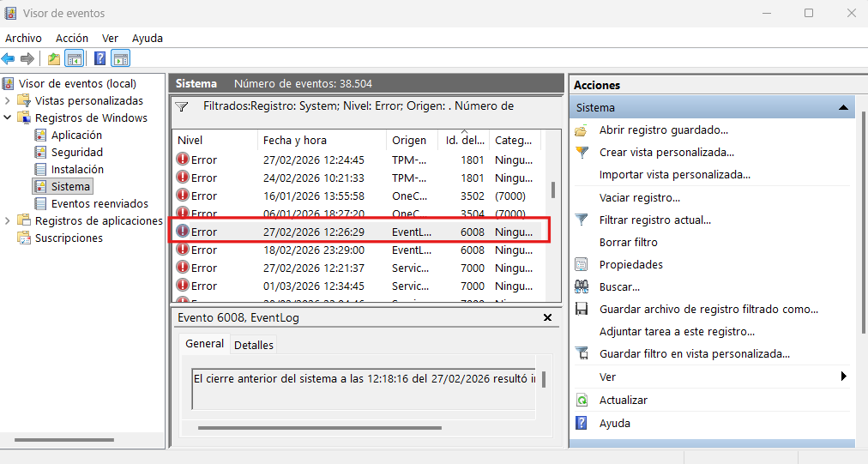Click the Aplicación log icon in the tree
This screenshot has height=464, width=868.
pyautogui.click(x=40, y=136)
